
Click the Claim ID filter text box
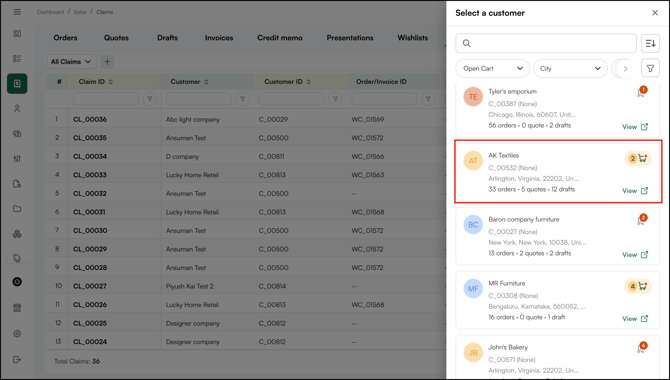[x=106, y=99]
